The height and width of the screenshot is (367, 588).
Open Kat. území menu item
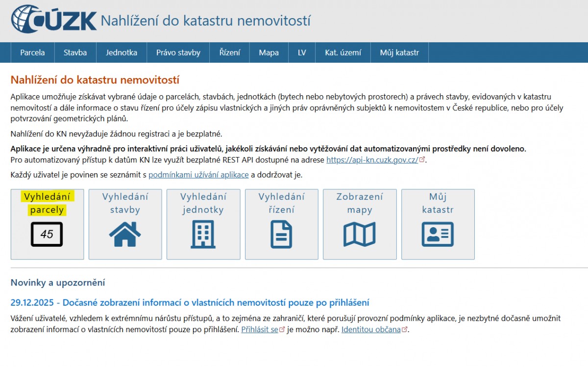pos(343,52)
